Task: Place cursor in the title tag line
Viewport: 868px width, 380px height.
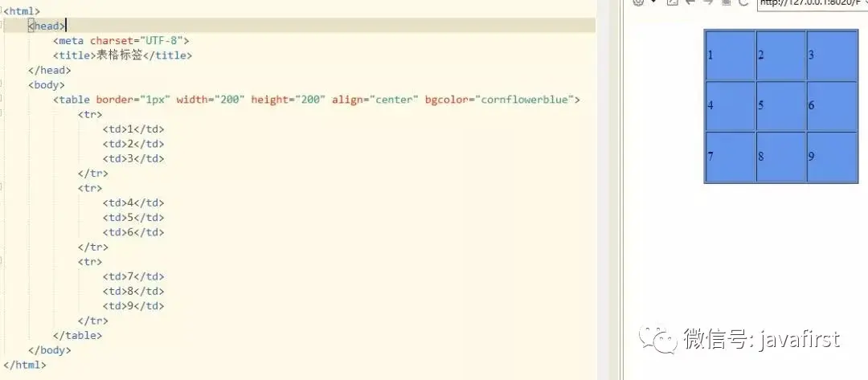Action: pyautogui.click(x=122, y=55)
